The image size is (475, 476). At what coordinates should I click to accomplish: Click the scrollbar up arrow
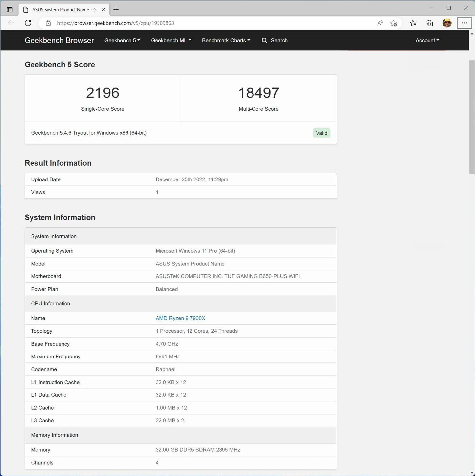(472, 34)
